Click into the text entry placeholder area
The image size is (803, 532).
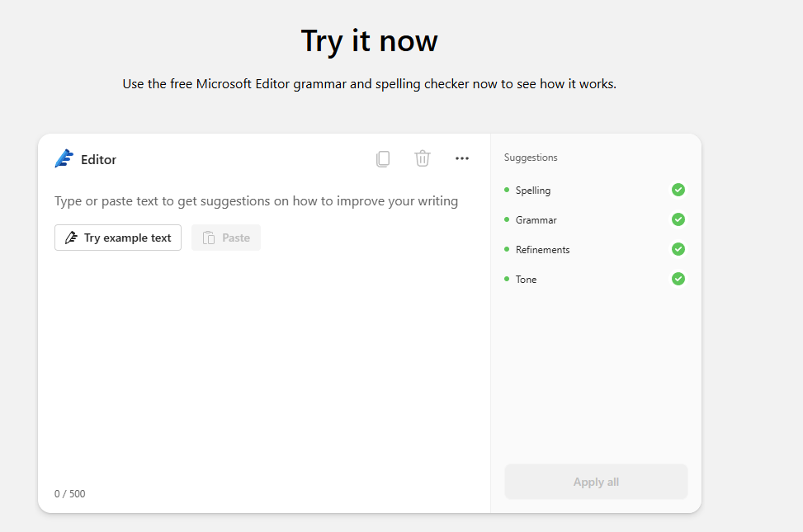point(256,201)
